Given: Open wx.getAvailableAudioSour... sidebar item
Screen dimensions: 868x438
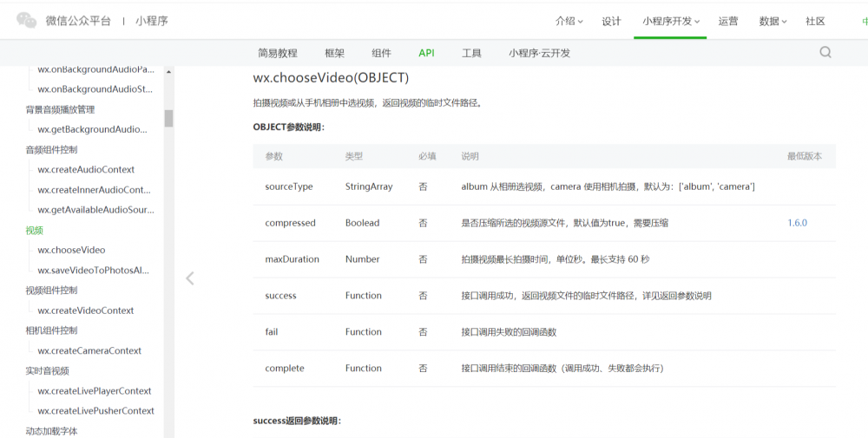Looking at the screenshot, I should (95, 210).
